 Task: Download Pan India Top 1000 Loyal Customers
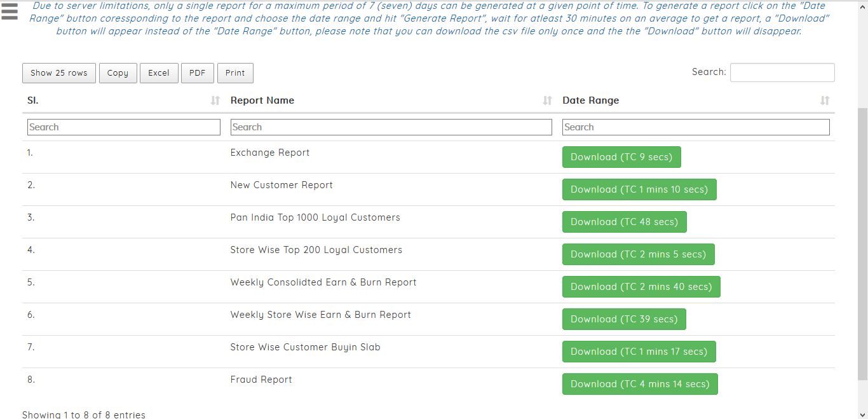click(x=624, y=222)
